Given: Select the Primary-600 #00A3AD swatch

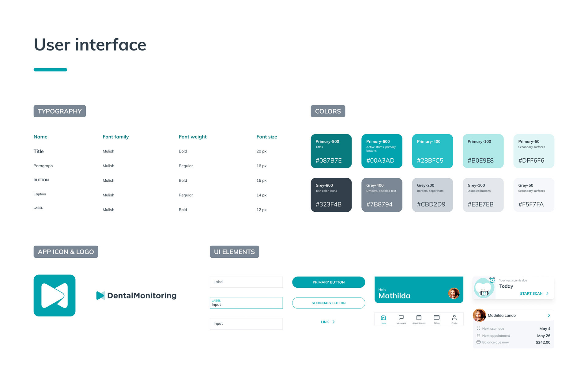Looking at the screenshot, I should [x=382, y=151].
